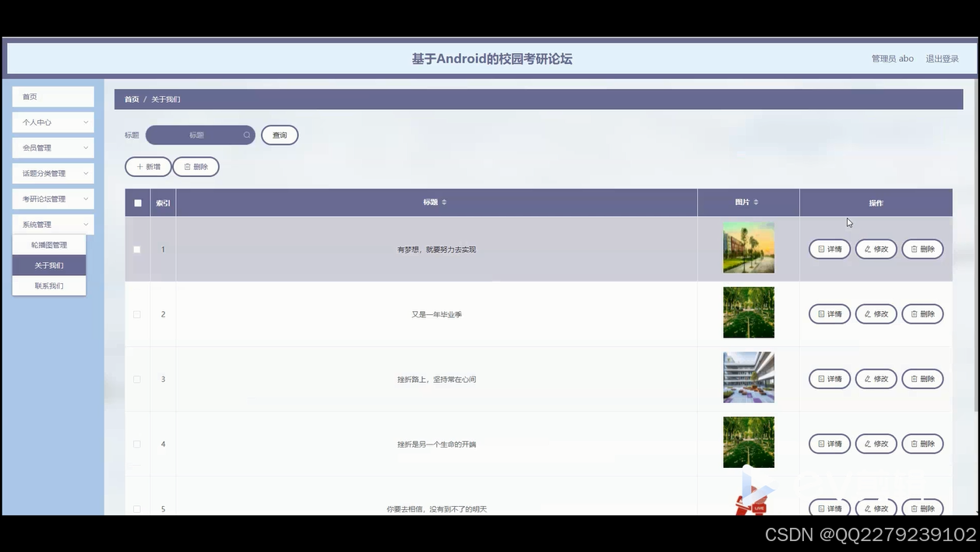Check the checkbox for row 1
The width and height of the screenshot is (980, 552).
[137, 249]
